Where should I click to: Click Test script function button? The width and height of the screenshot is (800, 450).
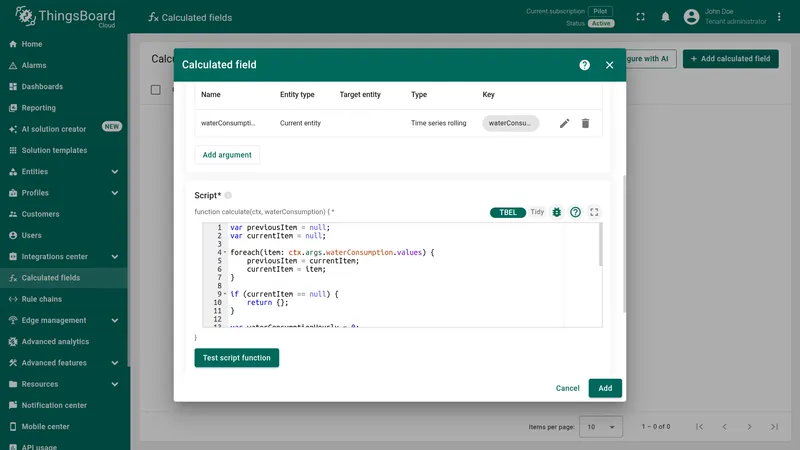point(237,358)
